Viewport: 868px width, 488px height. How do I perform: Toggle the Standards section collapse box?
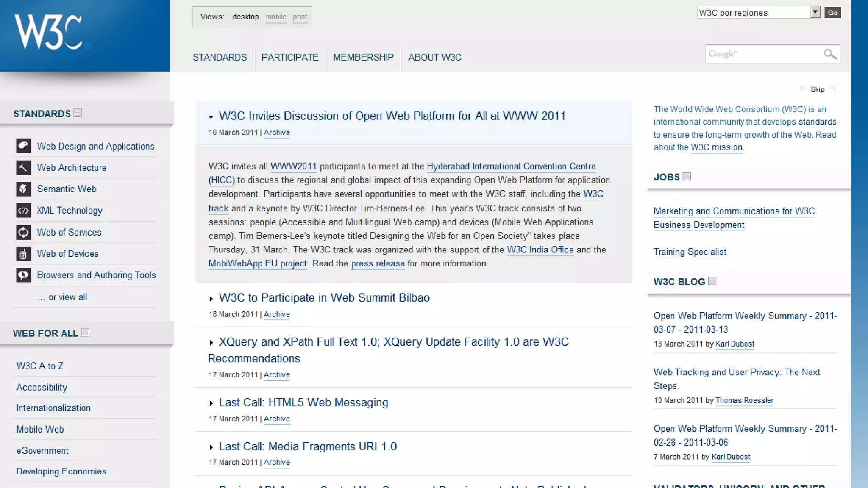point(78,113)
